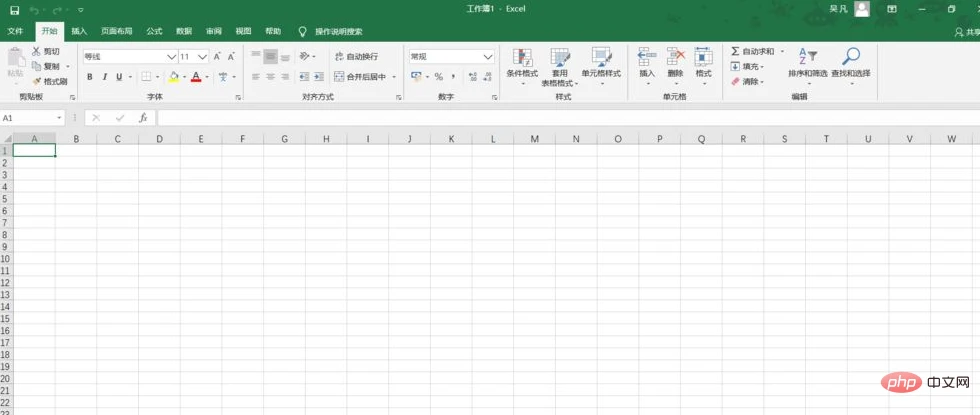Click the Insert function fx icon
The image size is (980, 415).
143,118
